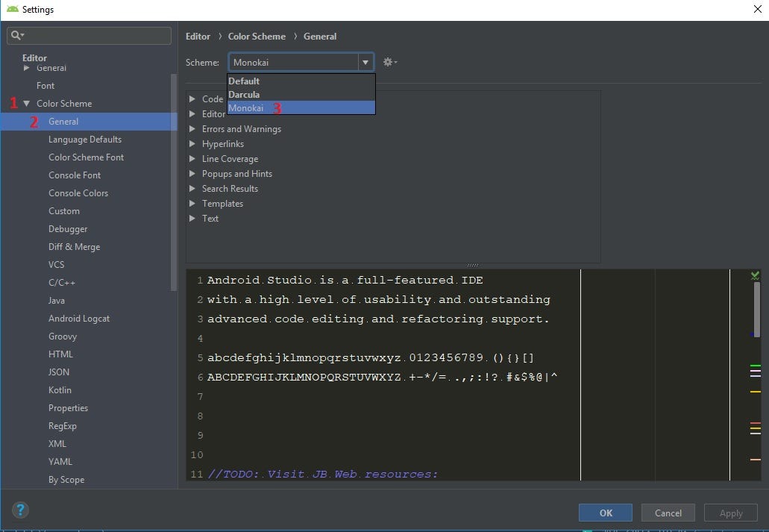
Task: Expand the Line Coverage category
Action: coord(192,158)
